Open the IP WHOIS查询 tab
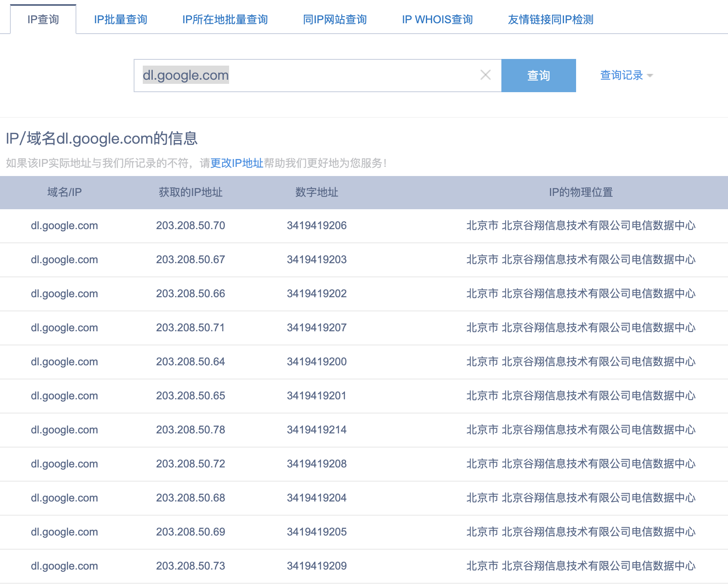This screenshot has height=587, width=728. (x=437, y=20)
